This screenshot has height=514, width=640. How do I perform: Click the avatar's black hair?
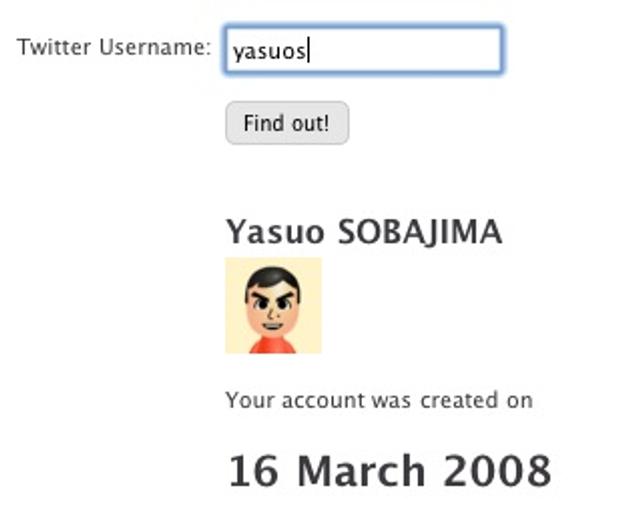point(271,275)
